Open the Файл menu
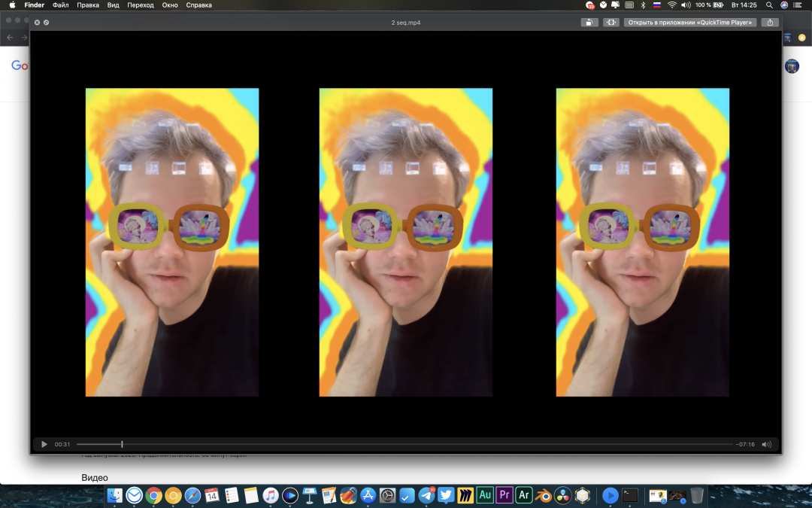Image resolution: width=812 pixels, height=508 pixels. click(60, 5)
